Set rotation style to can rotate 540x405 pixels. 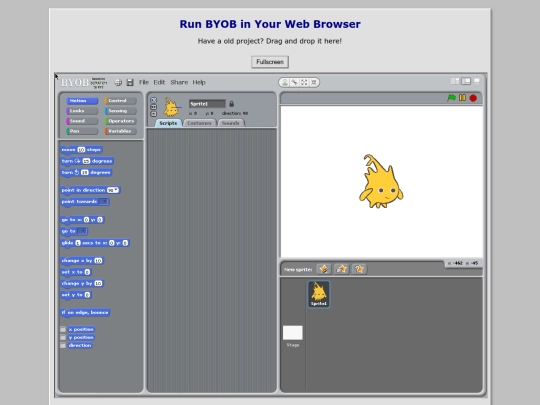154,100
